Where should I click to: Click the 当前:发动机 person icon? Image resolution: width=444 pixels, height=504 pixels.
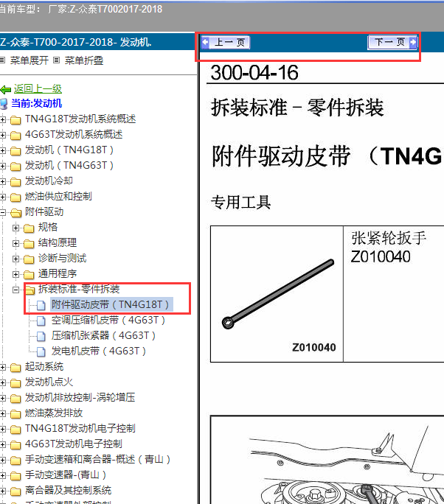pos(5,103)
